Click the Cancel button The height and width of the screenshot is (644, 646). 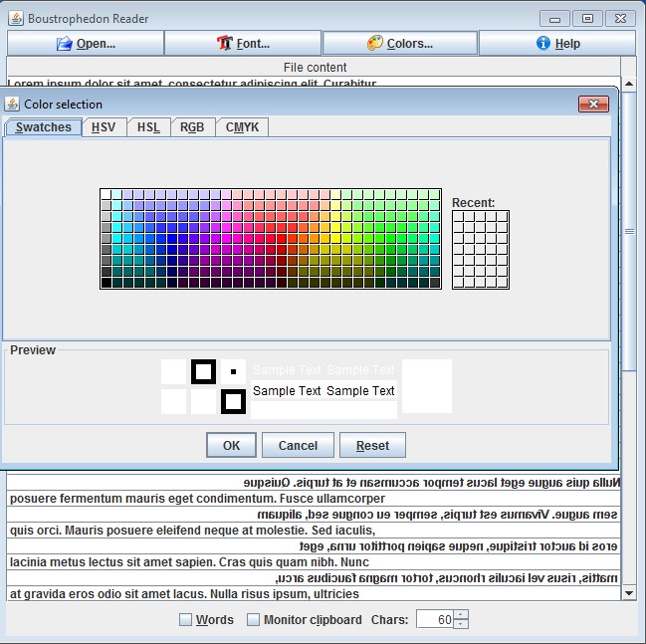pyautogui.click(x=298, y=445)
